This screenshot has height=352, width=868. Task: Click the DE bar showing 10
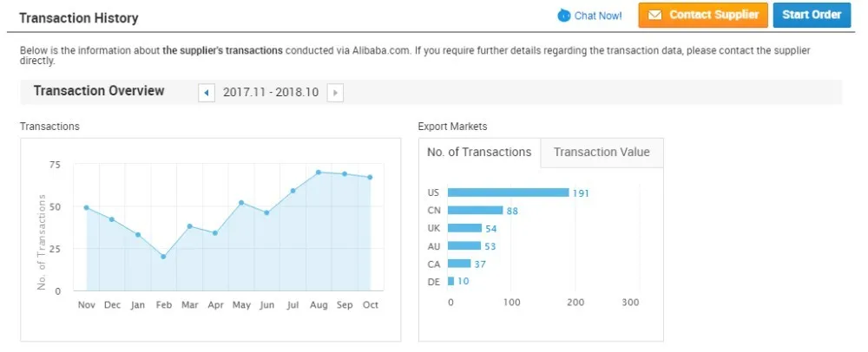(x=450, y=281)
